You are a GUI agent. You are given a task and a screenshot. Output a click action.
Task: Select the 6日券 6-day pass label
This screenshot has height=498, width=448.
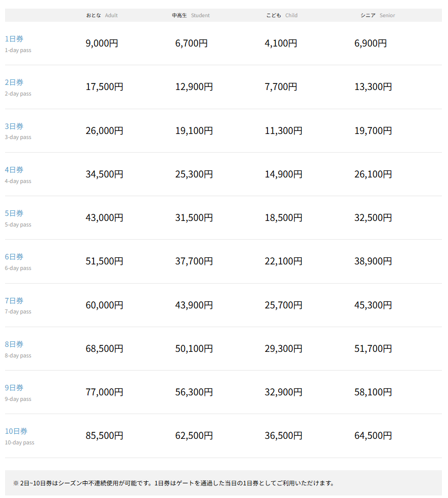(x=14, y=257)
